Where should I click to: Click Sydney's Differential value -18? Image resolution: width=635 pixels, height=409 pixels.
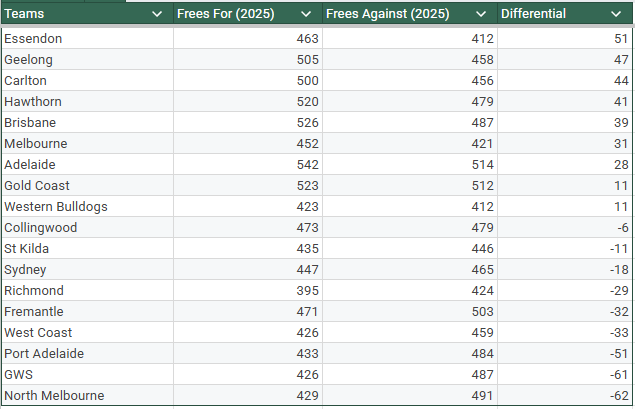[619, 270]
